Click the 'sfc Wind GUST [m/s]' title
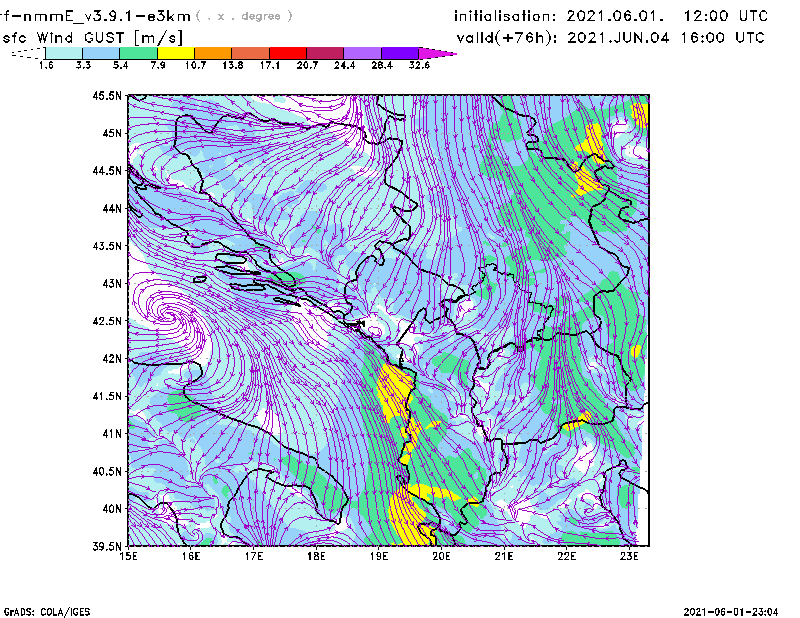Image resolution: width=800 pixels, height=618 pixels. click(x=92, y=38)
